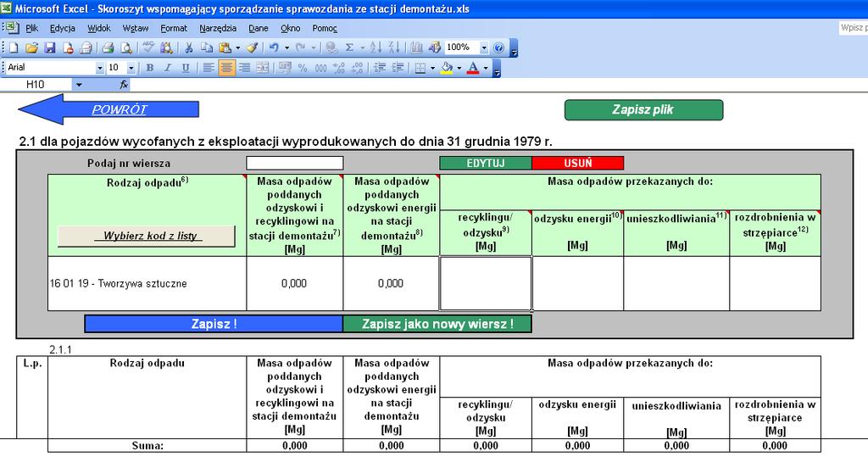The width and height of the screenshot is (868, 468).
Task: Click the green EDYTUJ button
Action: click(x=486, y=163)
